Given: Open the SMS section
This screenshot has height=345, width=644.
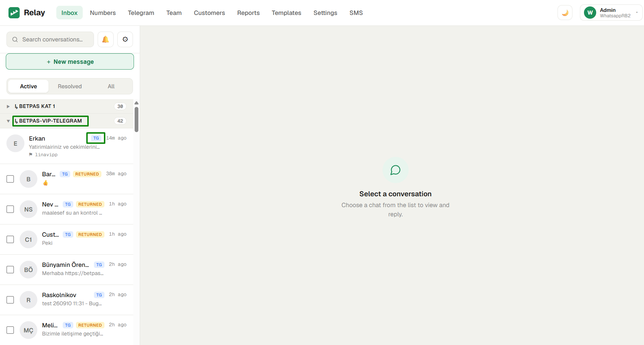Looking at the screenshot, I should point(356,13).
